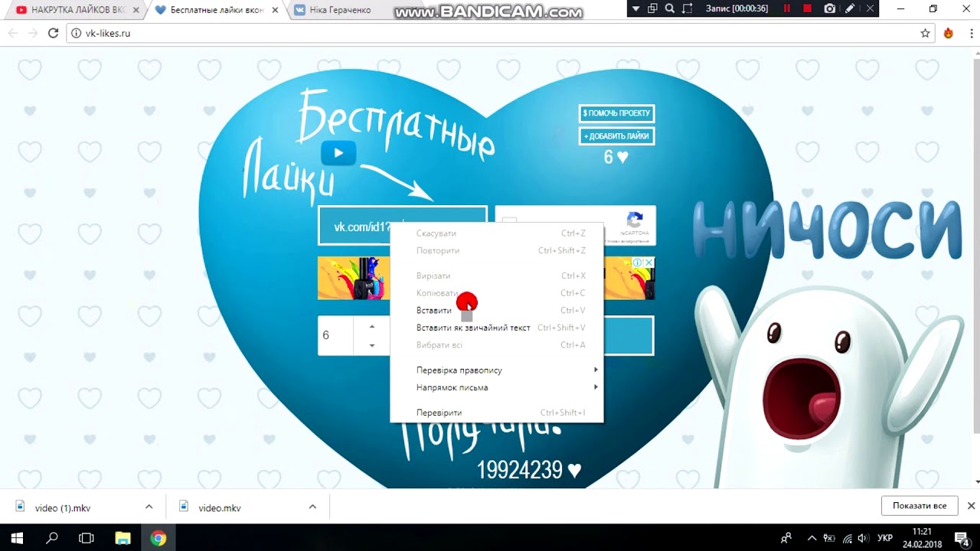
Task: Open the Windows Start menu
Action: 17,538
